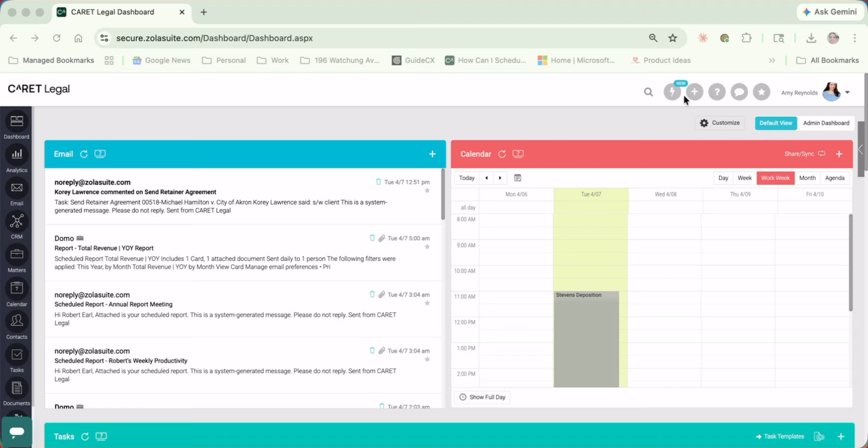Bookmark this page with the star icon
The width and height of the screenshot is (868, 448).
[x=672, y=38]
